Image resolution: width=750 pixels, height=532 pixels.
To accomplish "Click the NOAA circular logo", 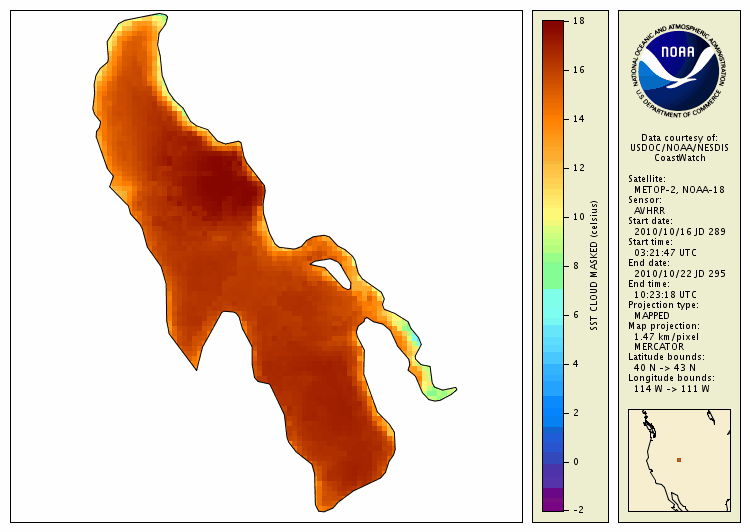I will (679, 72).
